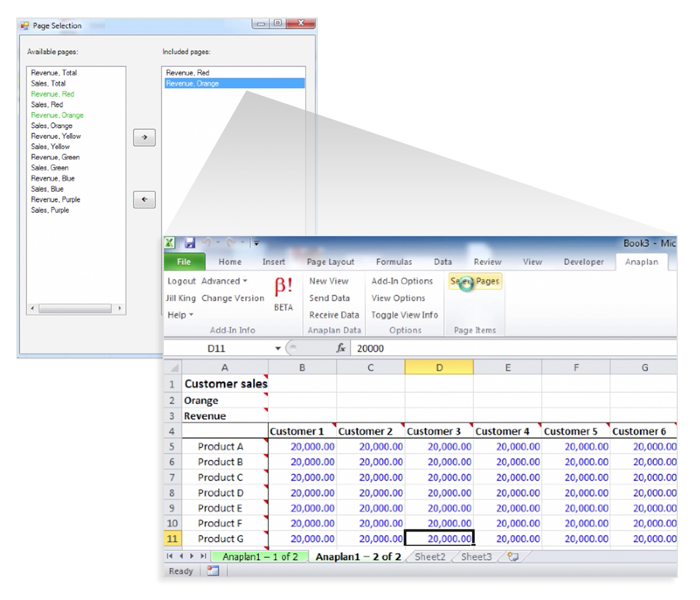Click Toggle View Info

(405, 315)
